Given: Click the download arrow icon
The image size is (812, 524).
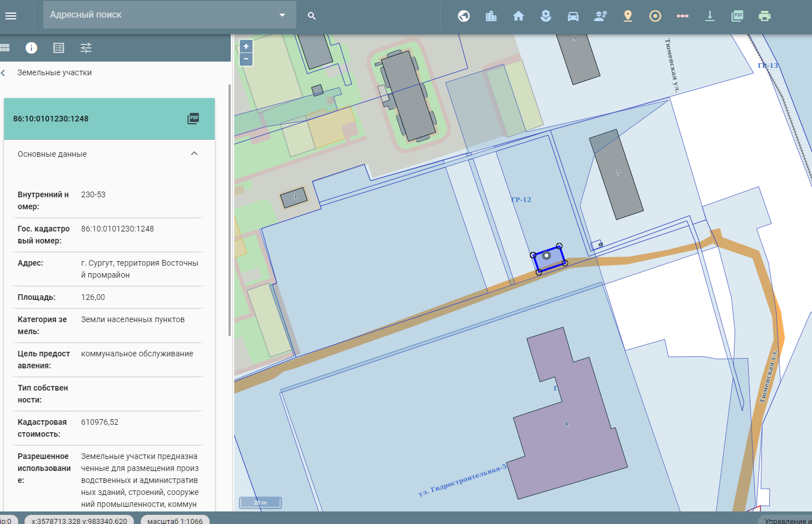Looking at the screenshot, I should pyautogui.click(x=710, y=16).
